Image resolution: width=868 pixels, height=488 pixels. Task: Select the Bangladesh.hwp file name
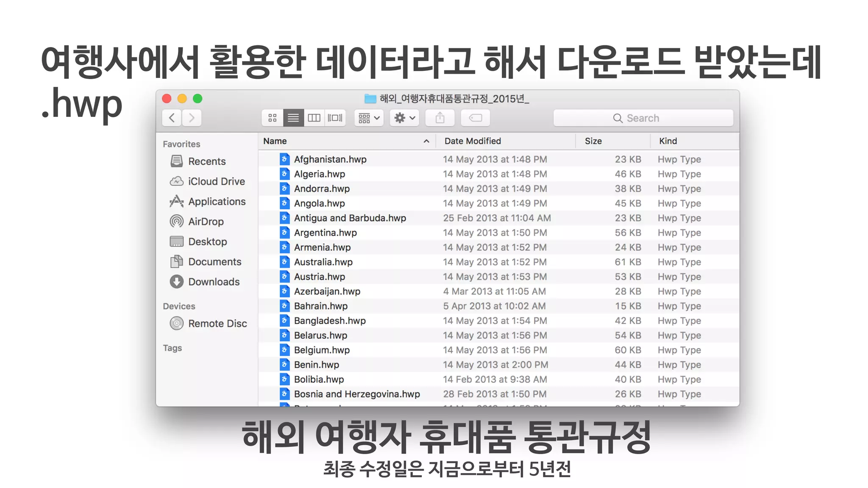click(330, 321)
